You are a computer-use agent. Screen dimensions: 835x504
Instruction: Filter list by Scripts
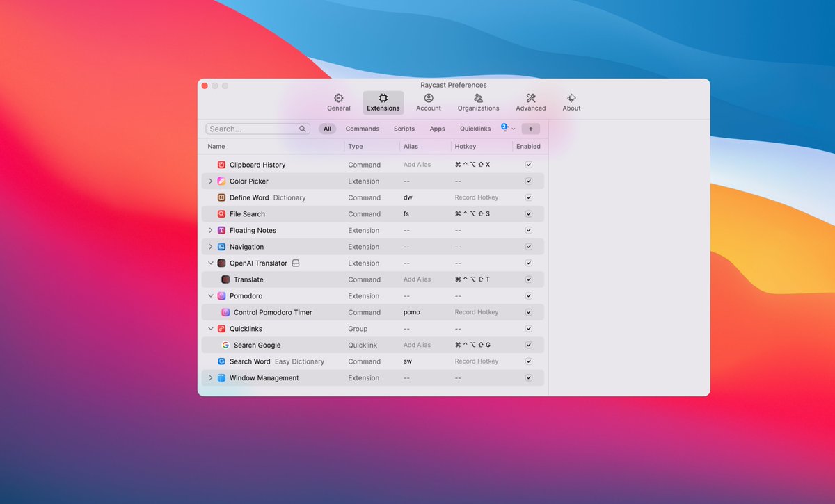coord(404,129)
